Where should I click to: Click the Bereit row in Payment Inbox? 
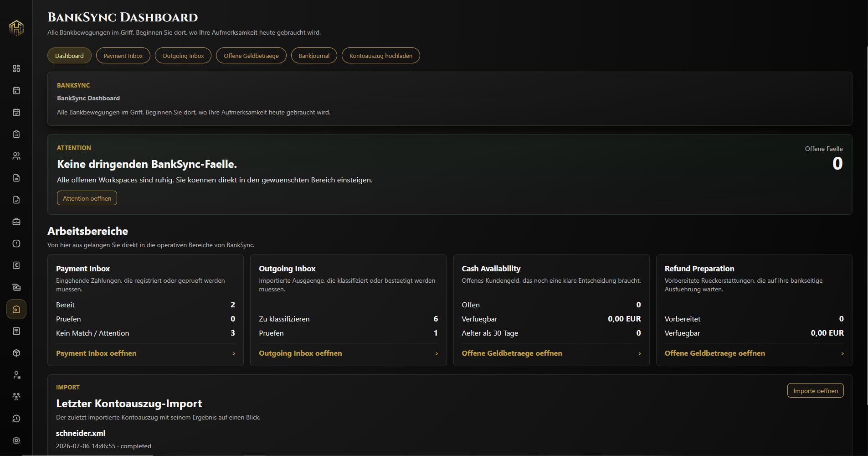145,305
